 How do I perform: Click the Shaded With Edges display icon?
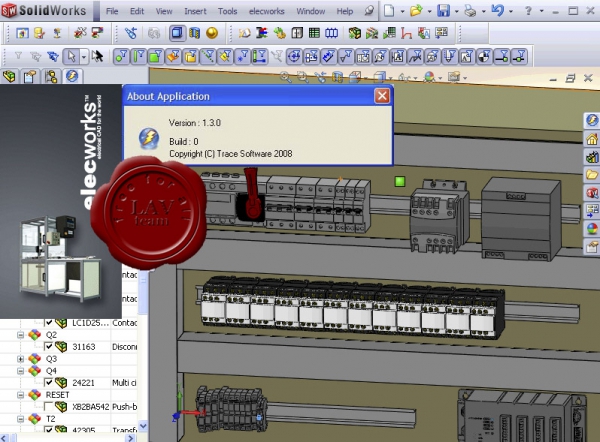(x=177, y=33)
